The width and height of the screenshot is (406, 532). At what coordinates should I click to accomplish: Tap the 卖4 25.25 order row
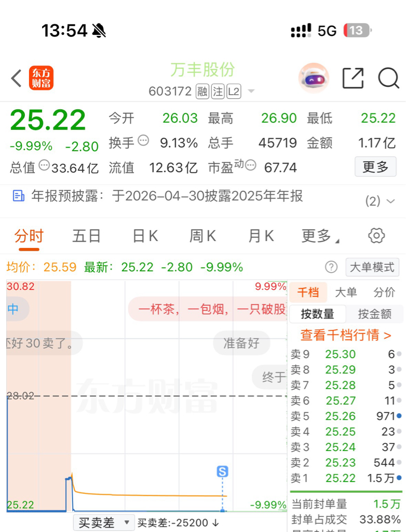346,432
